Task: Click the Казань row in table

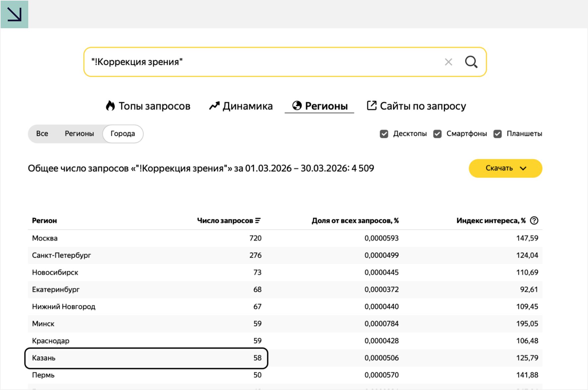Action: (x=146, y=358)
